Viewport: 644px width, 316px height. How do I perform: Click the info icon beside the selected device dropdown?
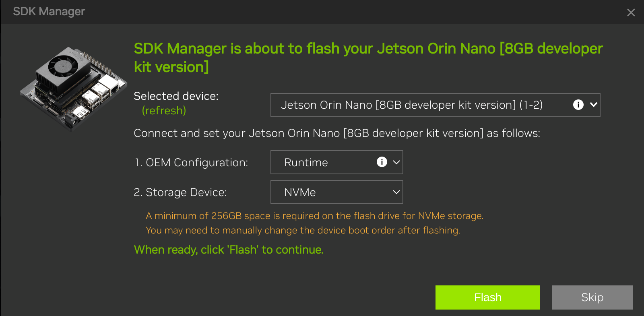pos(578,105)
